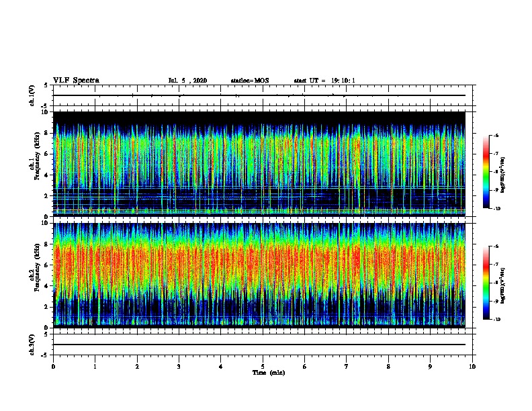Click the "-10" label on ch.2 colorbar
This screenshot has height=411, width=532.
coord(496,319)
